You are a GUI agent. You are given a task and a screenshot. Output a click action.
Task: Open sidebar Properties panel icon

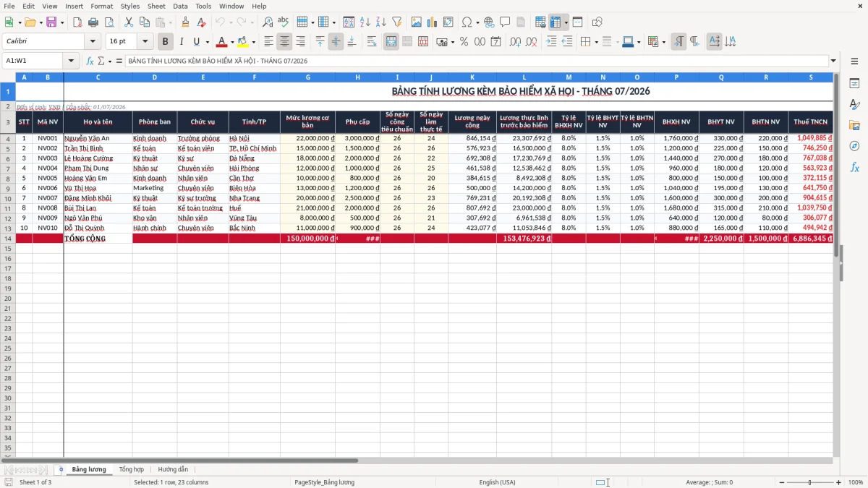pyautogui.click(x=854, y=84)
